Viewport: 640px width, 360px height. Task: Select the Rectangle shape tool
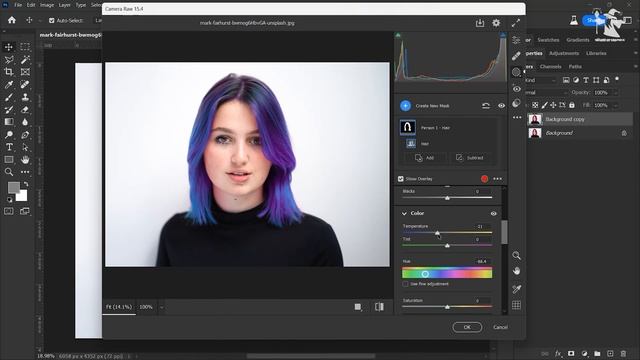[9, 160]
